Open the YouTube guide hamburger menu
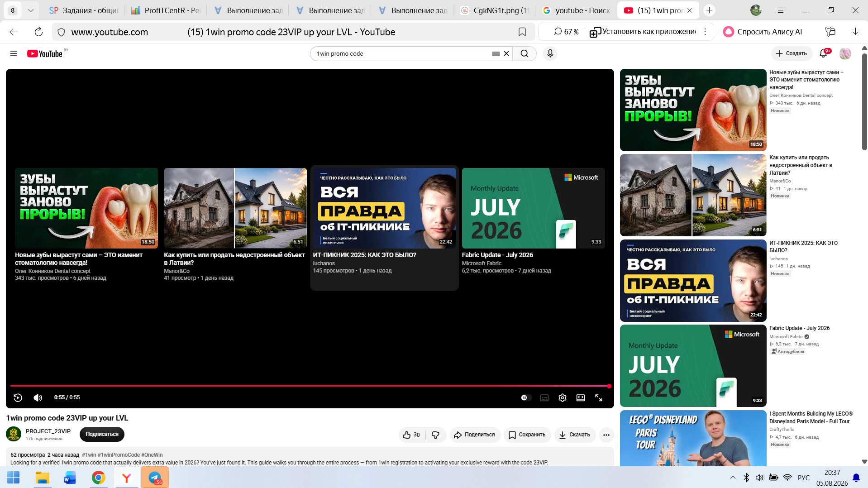868x488 pixels. coord(14,53)
